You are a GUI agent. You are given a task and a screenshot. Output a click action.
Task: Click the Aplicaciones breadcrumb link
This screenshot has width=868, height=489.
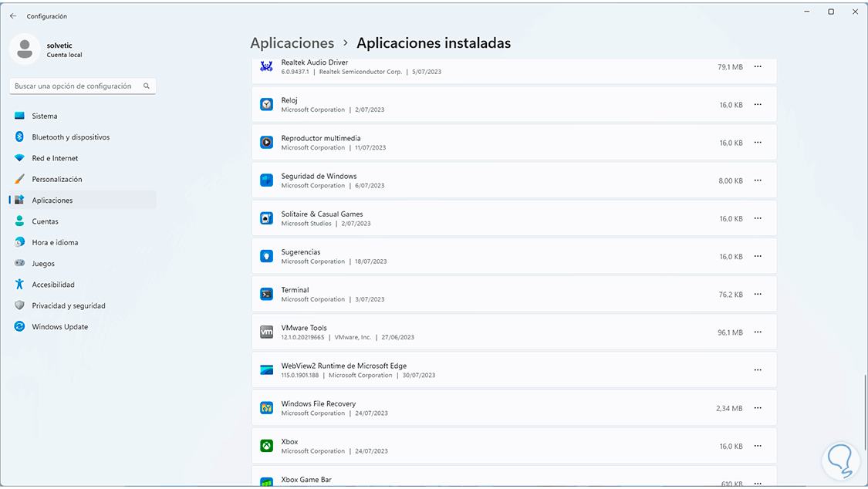coord(292,43)
